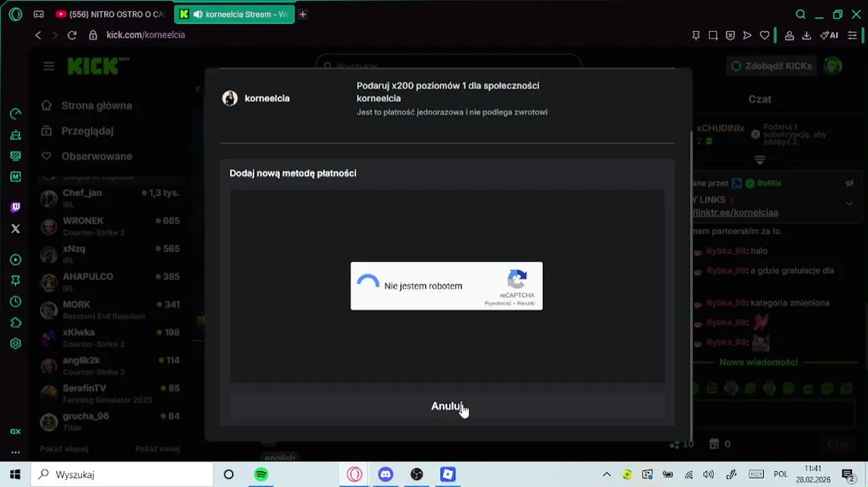Toggle the Kick hamburger sidebar menu
Viewport: 868px width, 487px height.
point(49,66)
